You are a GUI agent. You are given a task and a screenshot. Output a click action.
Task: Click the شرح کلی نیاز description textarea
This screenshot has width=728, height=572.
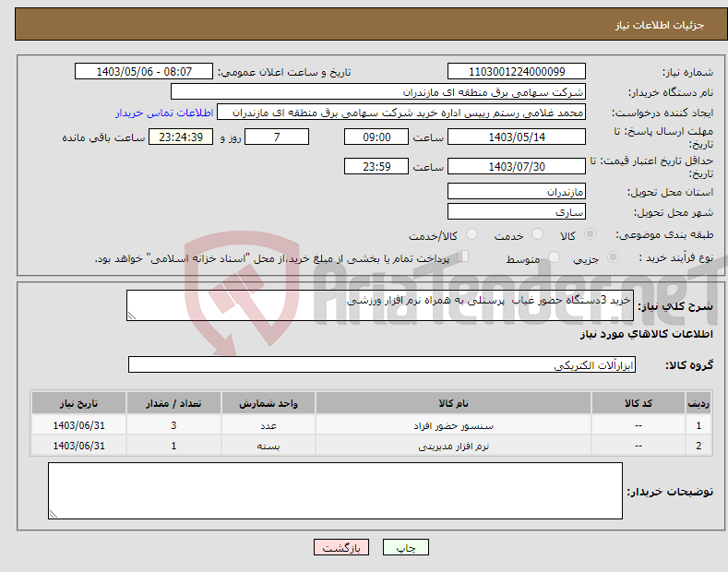(x=380, y=305)
